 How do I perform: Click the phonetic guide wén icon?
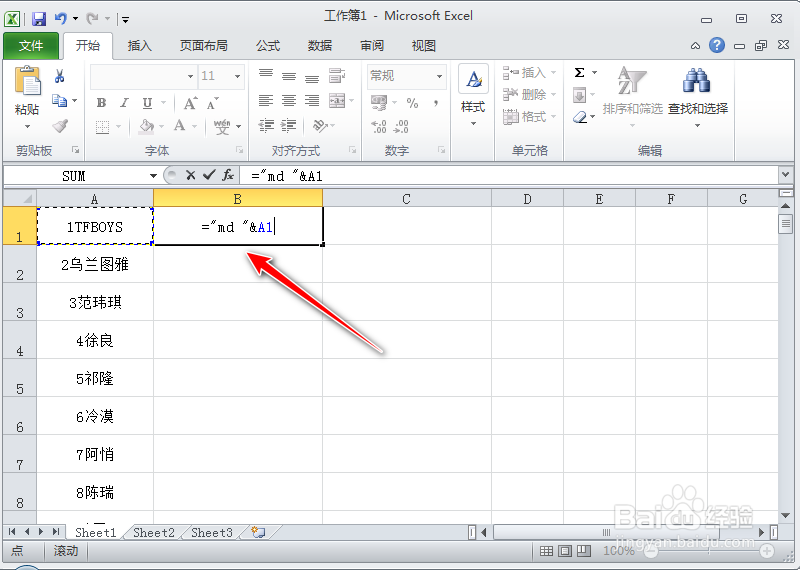point(222,126)
